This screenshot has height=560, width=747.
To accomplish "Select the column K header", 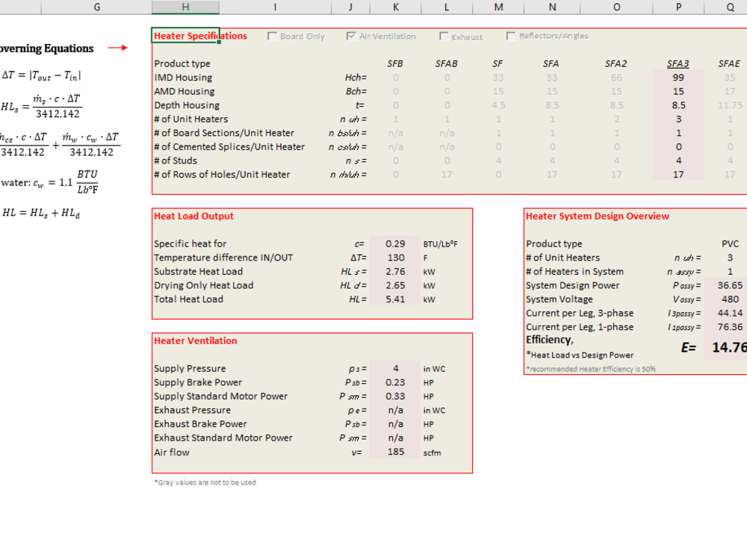I will coord(395,7).
